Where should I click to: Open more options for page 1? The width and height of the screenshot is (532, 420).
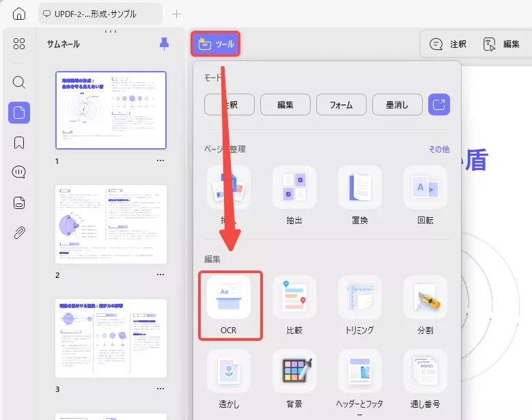[x=160, y=160]
